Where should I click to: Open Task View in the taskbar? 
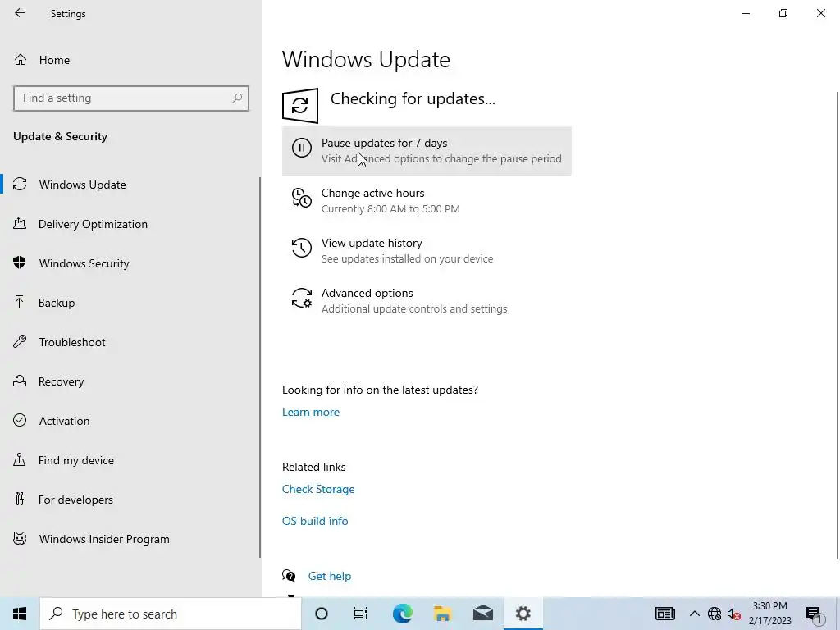point(361,614)
